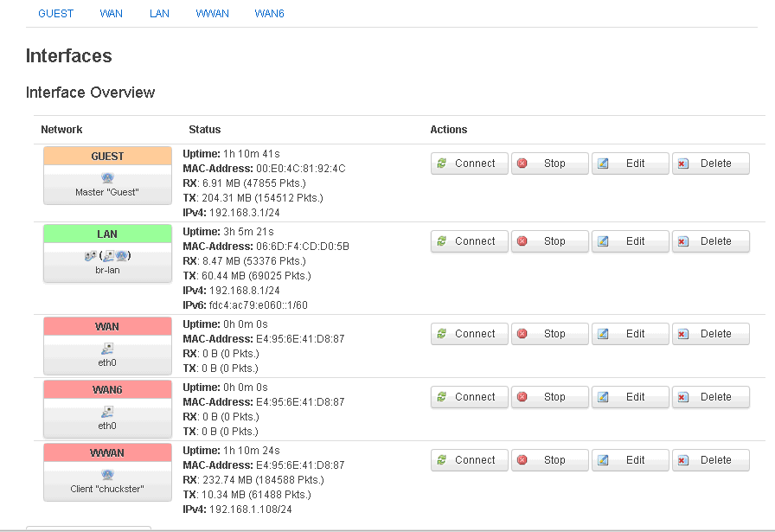Click the red WAN6 network header
Screen dimensions: 775x532
point(107,389)
